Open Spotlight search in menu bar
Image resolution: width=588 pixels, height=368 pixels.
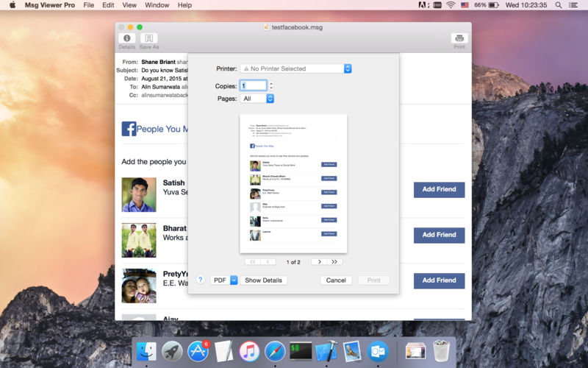[559, 5]
